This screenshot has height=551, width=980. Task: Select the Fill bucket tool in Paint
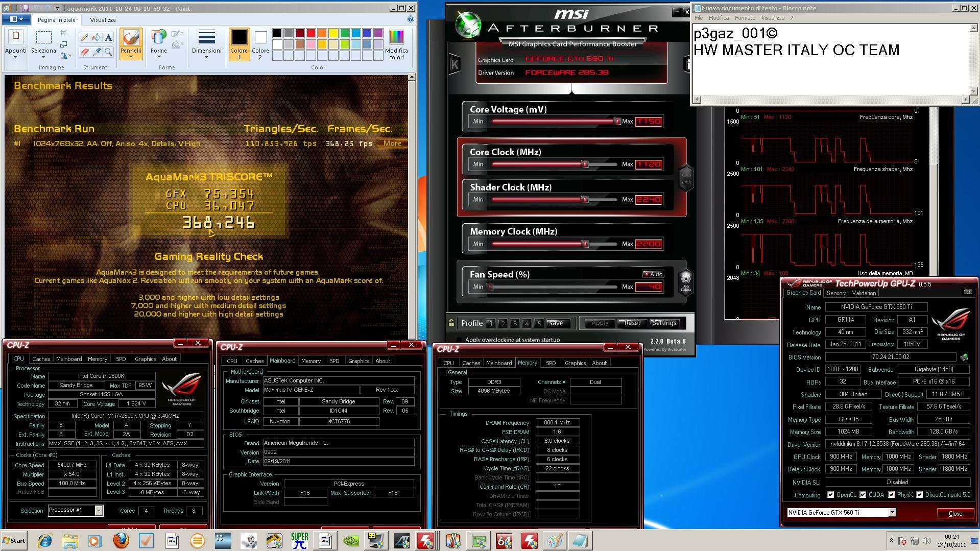(x=97, y=37)
